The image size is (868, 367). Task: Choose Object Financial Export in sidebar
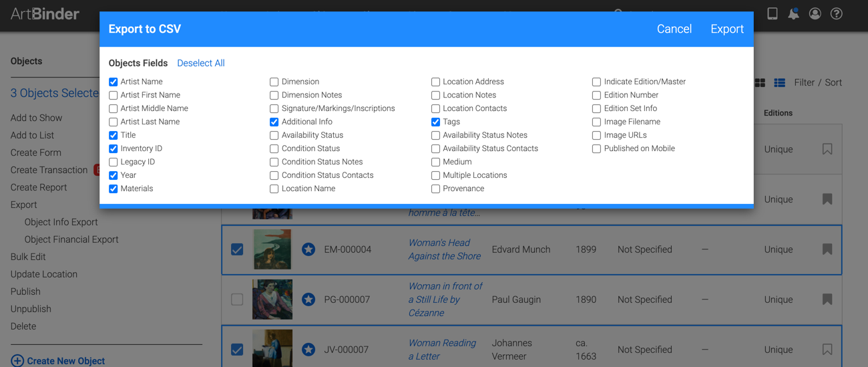[x=71, y=239]
